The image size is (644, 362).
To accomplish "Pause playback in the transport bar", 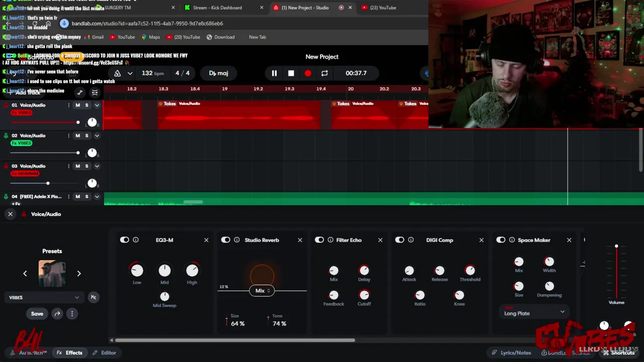I will click(274, 73).
